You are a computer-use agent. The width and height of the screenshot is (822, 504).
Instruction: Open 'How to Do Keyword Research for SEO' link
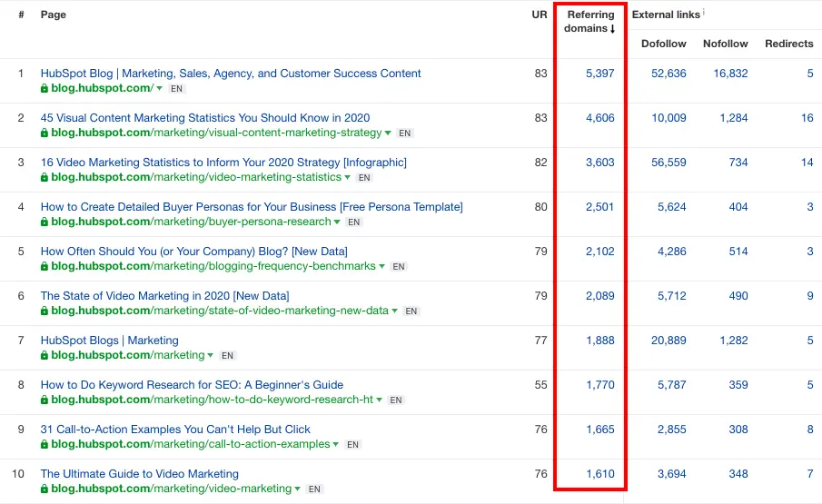pos(192,385)
